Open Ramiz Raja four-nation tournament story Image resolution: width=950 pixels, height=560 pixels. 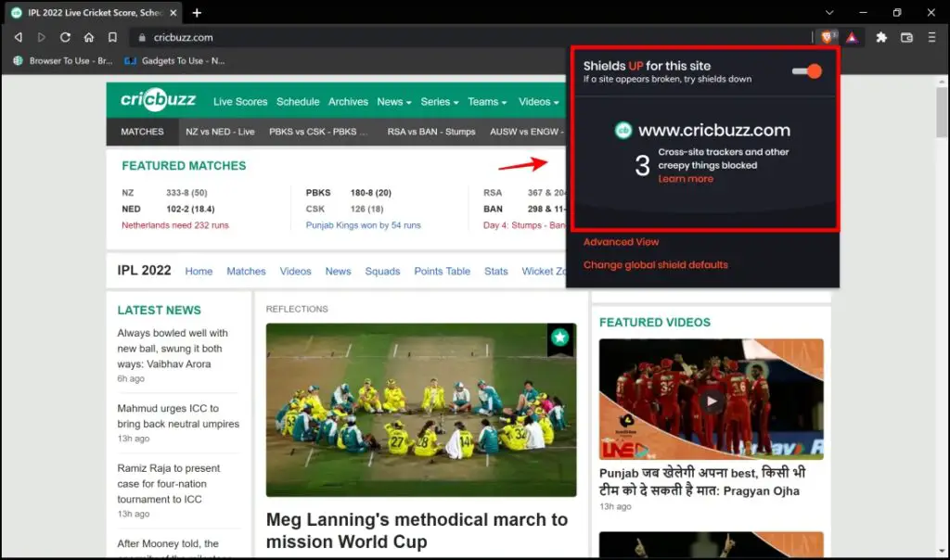tap(169, 484)
